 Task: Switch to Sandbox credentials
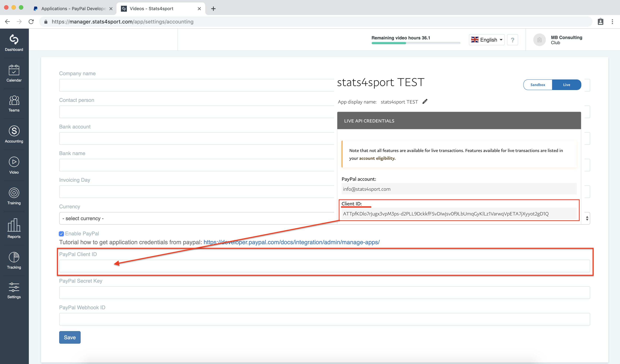pos(538,85)
